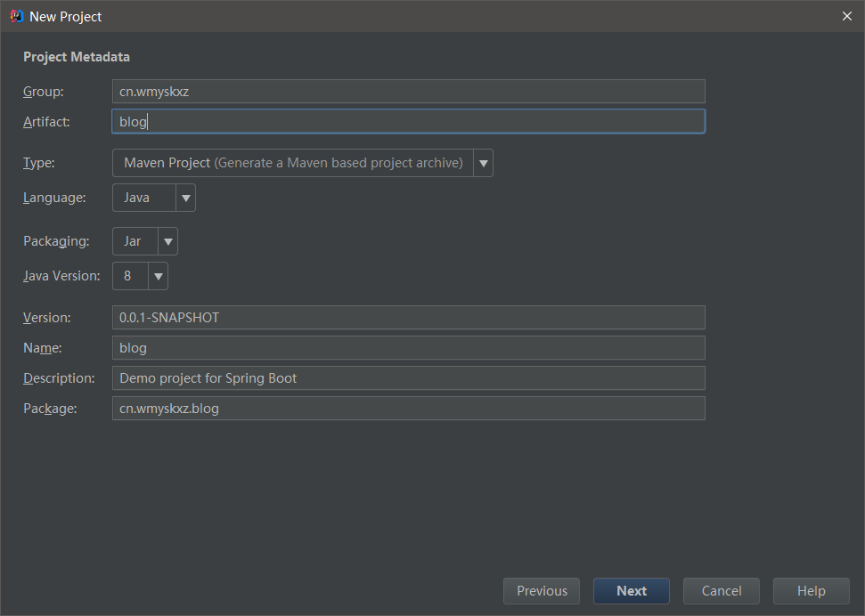Click the Jar packaging combo box
865x616 pixels.
[x=135, y=241]
